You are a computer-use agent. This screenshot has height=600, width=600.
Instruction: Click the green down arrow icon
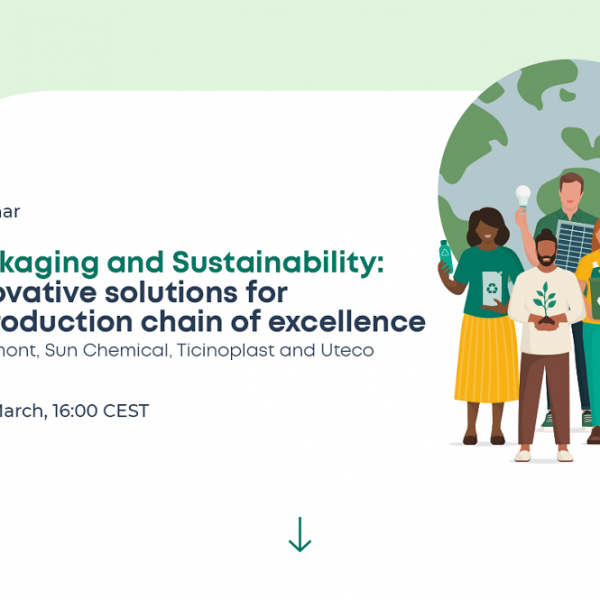(299, 534)
